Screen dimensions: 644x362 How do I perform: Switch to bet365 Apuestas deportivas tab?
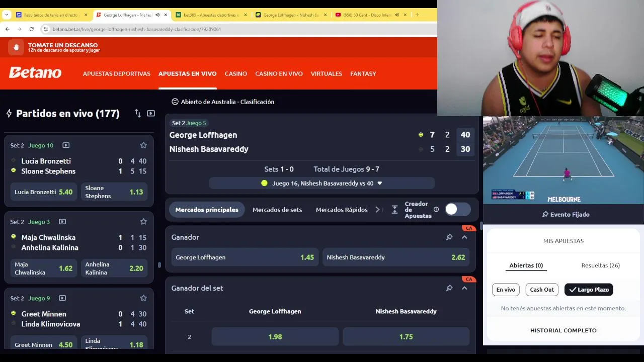211,15
